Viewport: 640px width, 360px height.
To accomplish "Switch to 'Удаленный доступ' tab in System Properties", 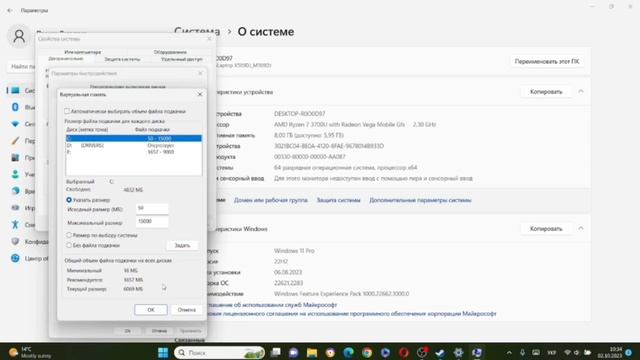I will click(x=182, y=59).
